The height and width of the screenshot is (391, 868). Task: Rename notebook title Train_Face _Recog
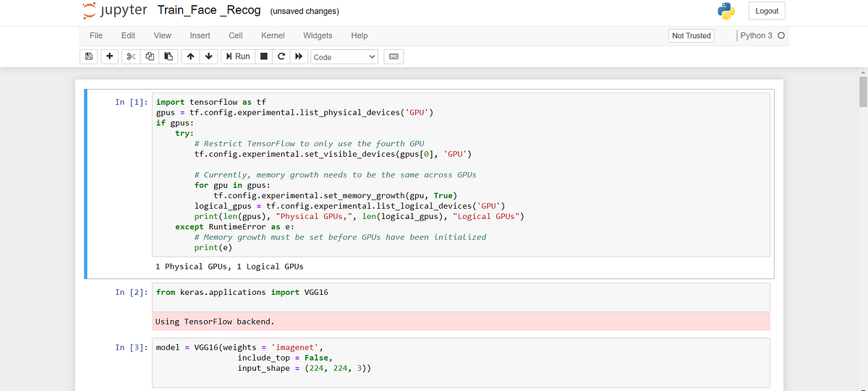coord(208,11)
